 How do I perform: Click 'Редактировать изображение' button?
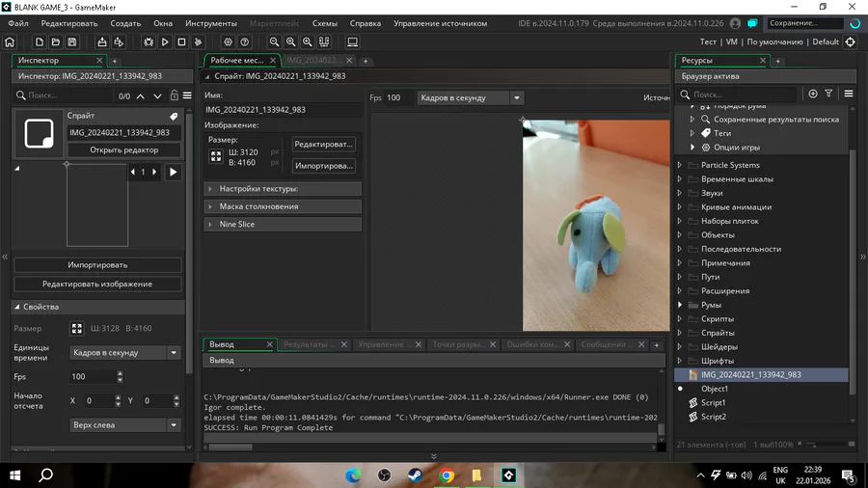[x=97, y=284]
